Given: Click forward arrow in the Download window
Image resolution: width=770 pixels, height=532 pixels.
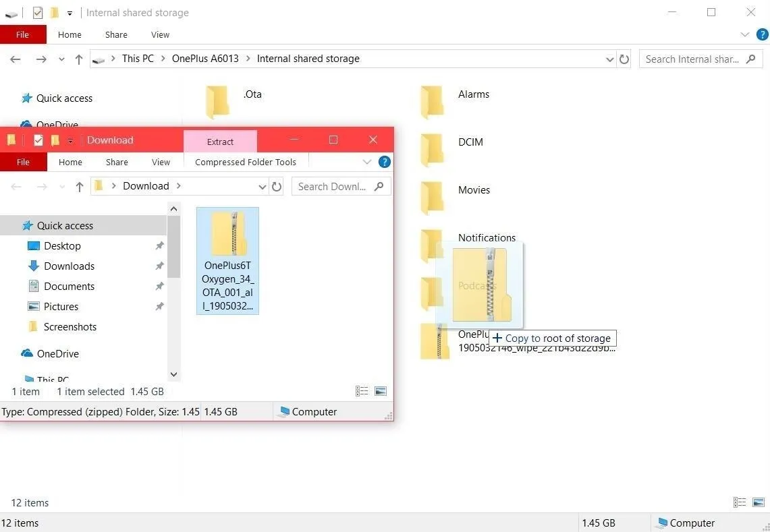Looking at the screenshot, I should [x=42, y=187].
